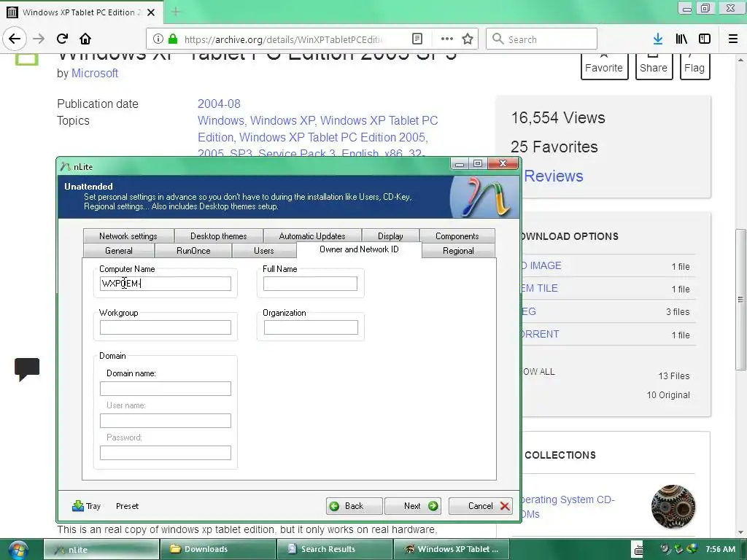Click the Flag button on archive page
The width and height of the screenshot is (747, 560).
click(x=694, y=66)
